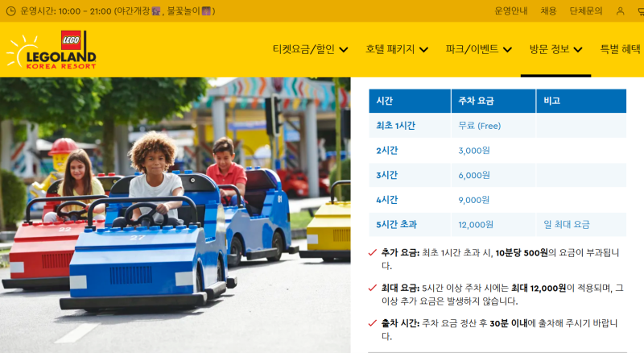
Task: Select the 최초 1시간 row label
Action: 395,126
